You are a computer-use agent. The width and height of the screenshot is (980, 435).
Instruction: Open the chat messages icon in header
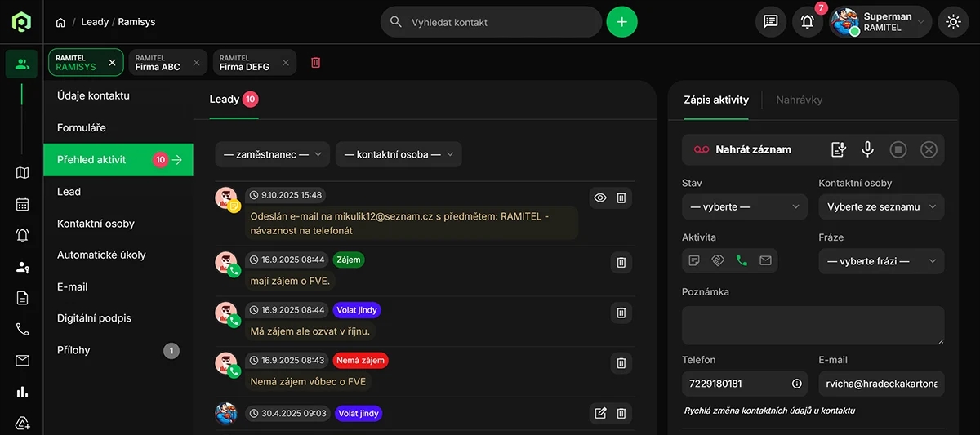point(770,22)
